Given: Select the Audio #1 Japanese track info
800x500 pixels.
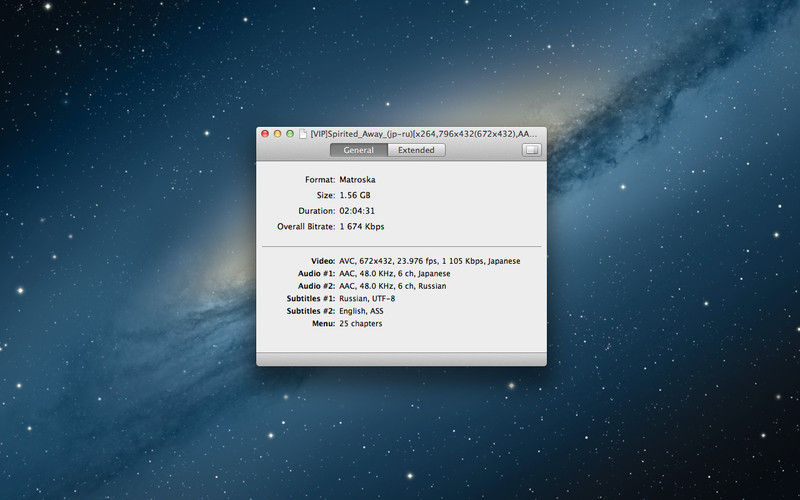Looking at the screenshot, I should pyautogui.click(x=394, y=273).
